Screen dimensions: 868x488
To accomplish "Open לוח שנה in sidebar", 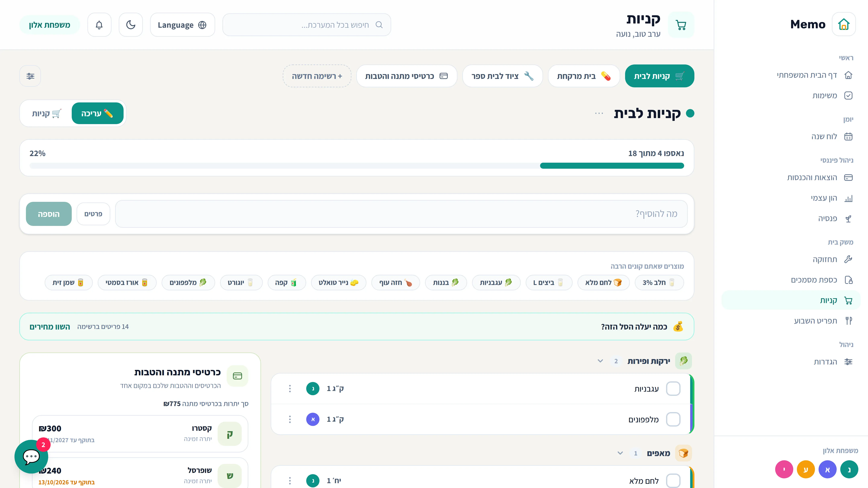I will (x=791, y=136).
